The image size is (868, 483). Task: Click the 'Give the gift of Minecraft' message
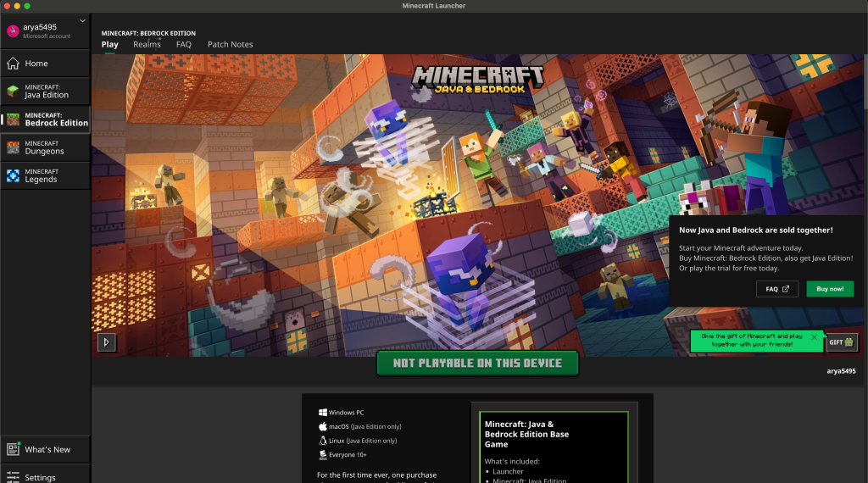pyautogui.click(x=751, y=341)
